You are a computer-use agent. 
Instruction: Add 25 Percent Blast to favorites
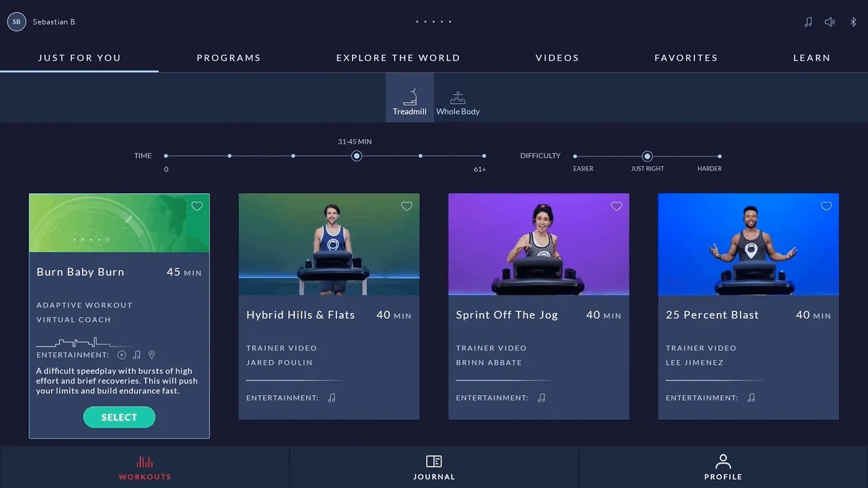click(x=826, y=206)
